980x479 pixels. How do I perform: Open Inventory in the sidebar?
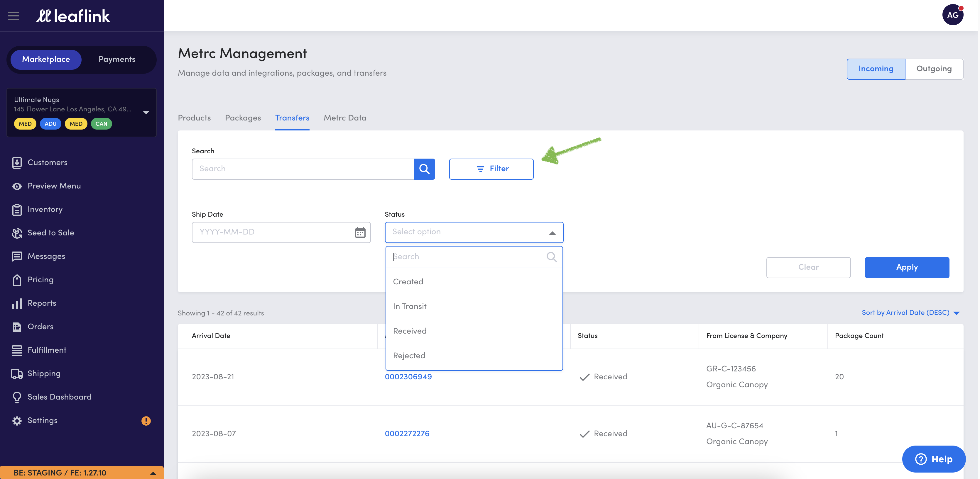coord(45,210)
